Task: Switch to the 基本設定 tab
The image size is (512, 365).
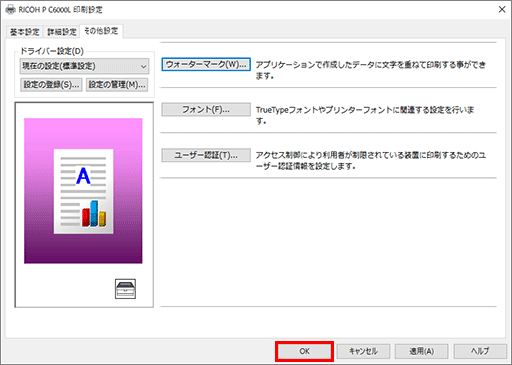Action: [x=25, y=32]
